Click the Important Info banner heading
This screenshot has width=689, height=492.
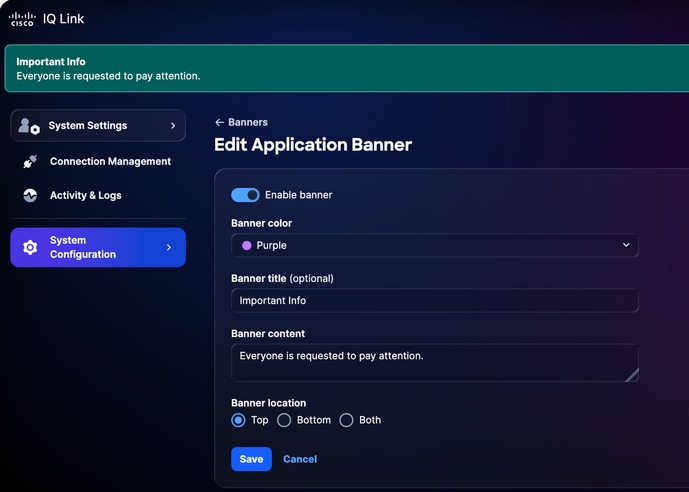(x=51, y=62)
